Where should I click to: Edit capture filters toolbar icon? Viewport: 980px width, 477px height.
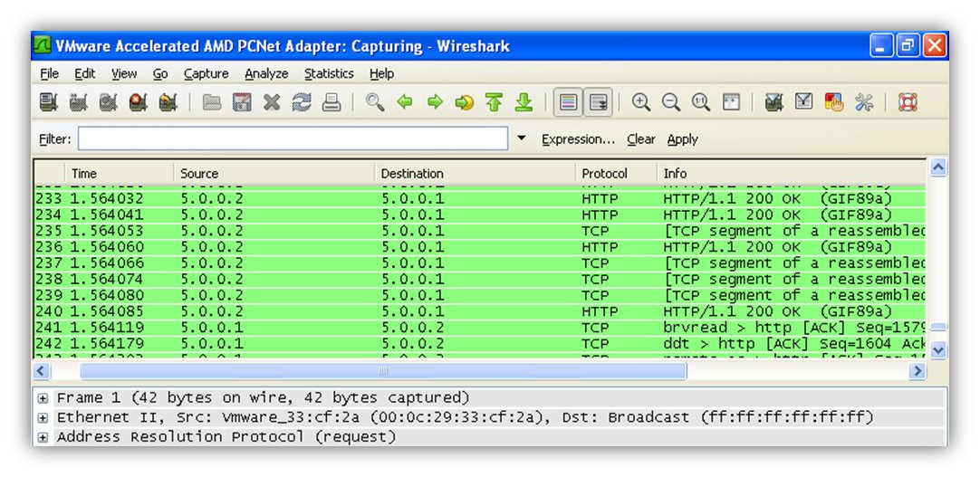[x=774, y=101]
